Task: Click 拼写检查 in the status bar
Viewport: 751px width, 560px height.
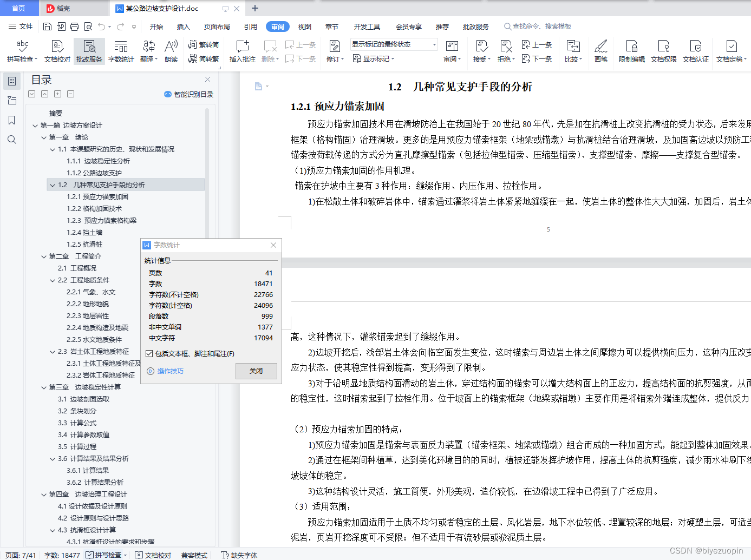Action: point(107,555)
